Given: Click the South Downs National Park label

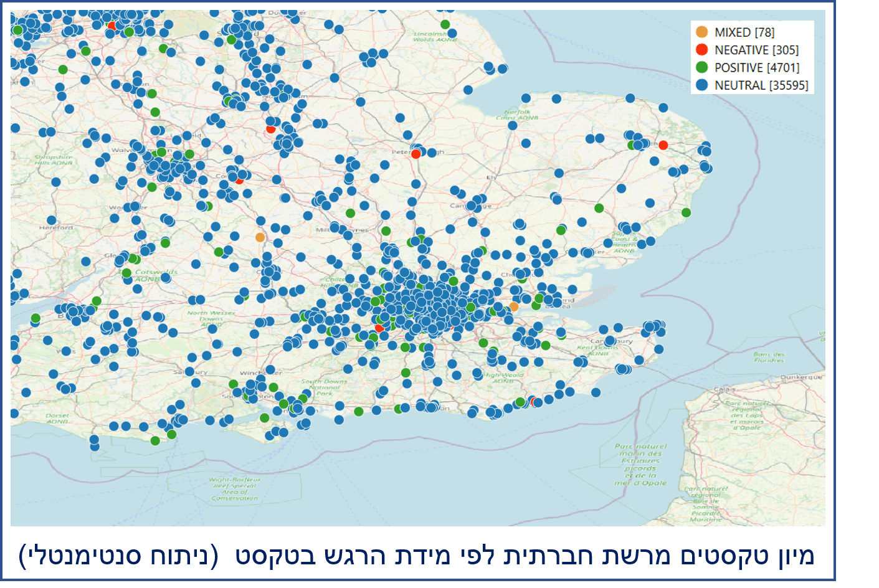Looking at the screenshot, I should 325,387.
